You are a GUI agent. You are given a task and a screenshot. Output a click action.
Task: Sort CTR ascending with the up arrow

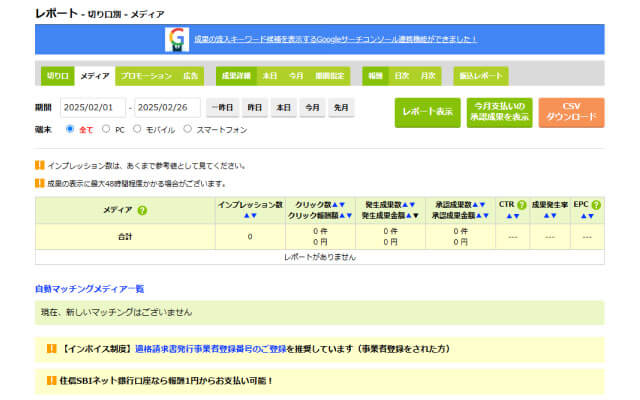point(509,216)
